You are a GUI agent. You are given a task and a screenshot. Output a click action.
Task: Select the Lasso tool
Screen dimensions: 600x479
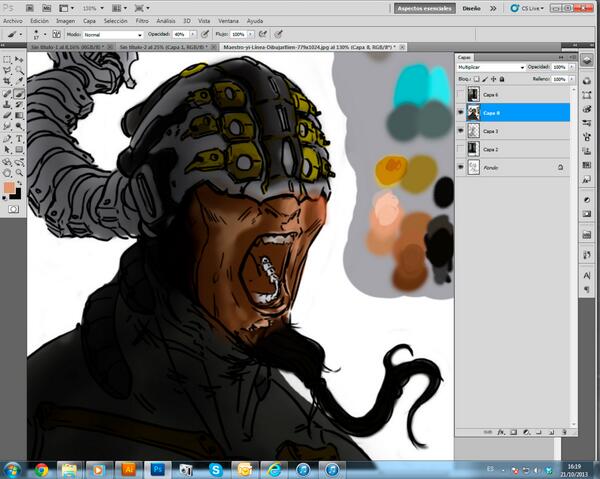(7, 70)
